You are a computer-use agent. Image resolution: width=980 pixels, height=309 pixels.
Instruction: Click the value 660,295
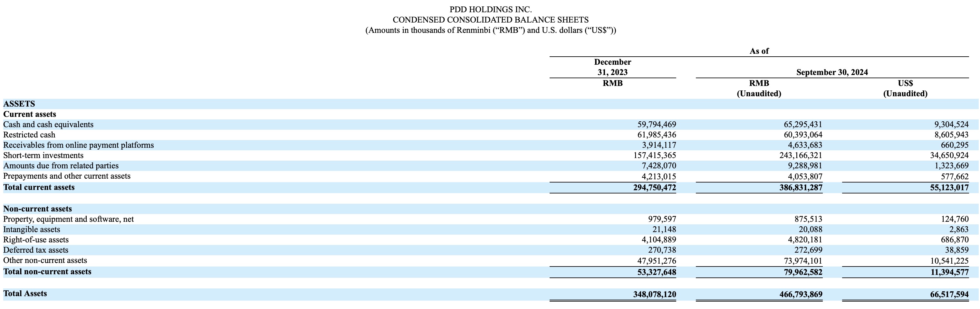pos(954,145)
